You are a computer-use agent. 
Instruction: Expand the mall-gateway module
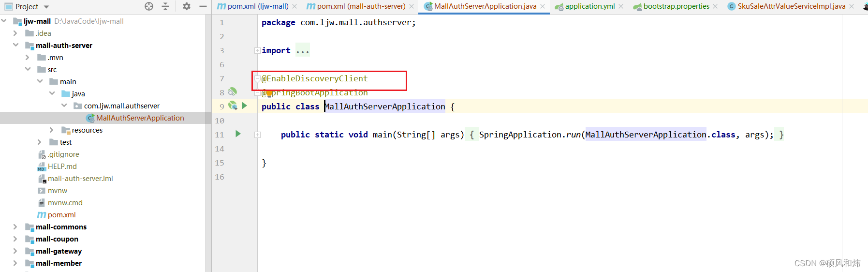[x=15, y=251]
